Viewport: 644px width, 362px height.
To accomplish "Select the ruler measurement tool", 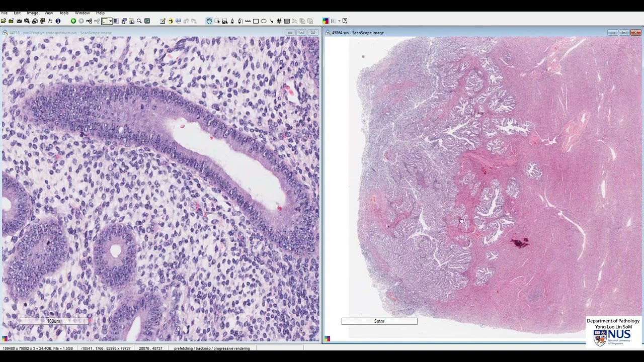I will click(x=248, y=21).
